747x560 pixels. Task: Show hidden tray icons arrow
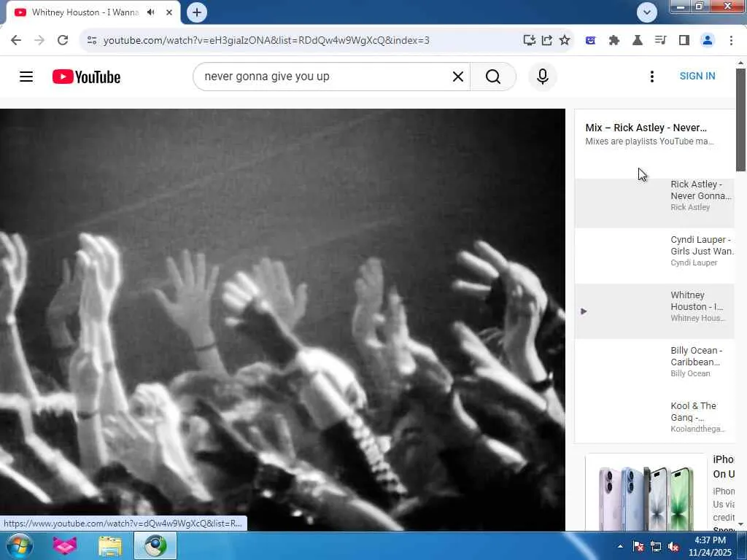click(x=620, y=546)
